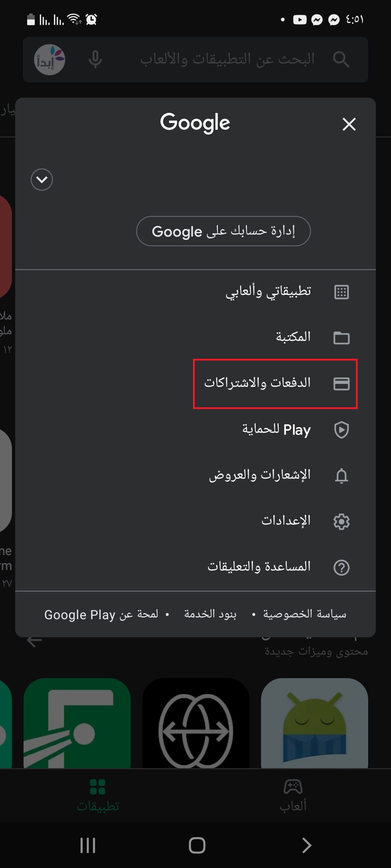The height and width of the screenshot is (868, 391).
Task: Open Play Protect shield icon
Action: coord(341,430)
